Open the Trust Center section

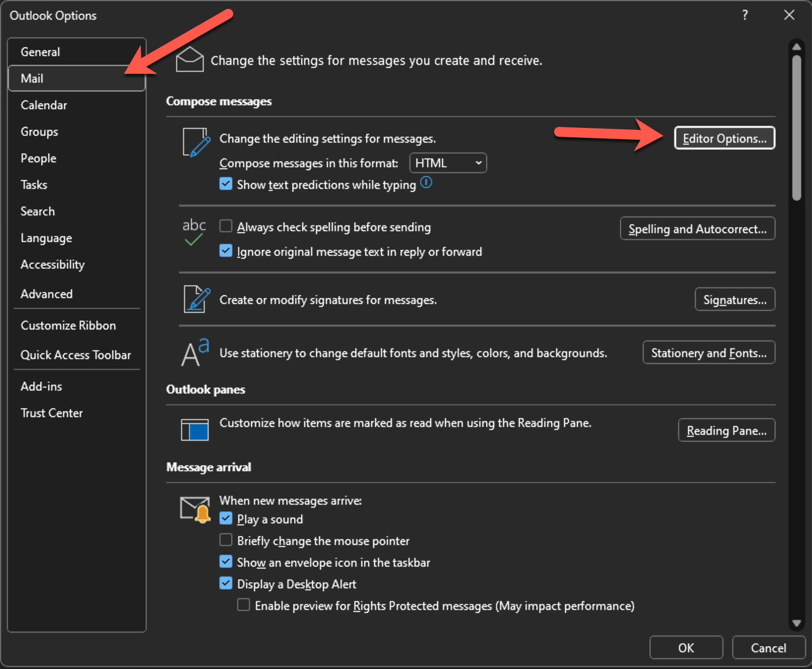(x=52, y=413)
